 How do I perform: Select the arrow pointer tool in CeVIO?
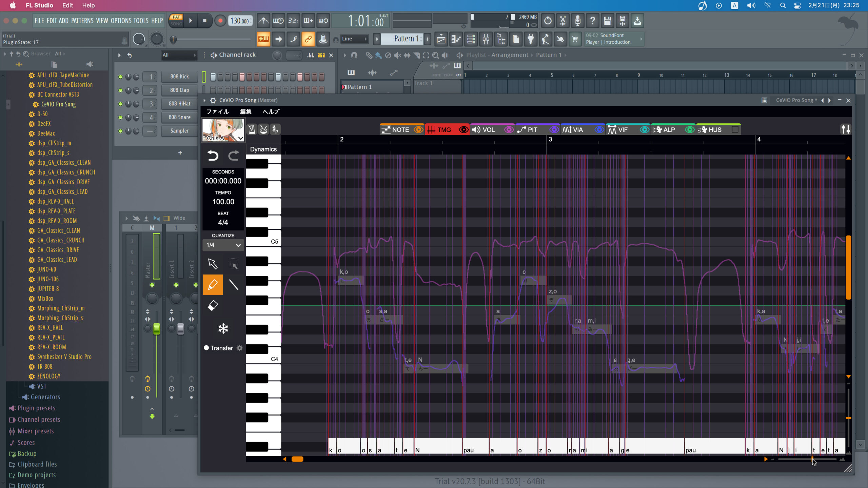pyautogui.click(x=213, y=263)
